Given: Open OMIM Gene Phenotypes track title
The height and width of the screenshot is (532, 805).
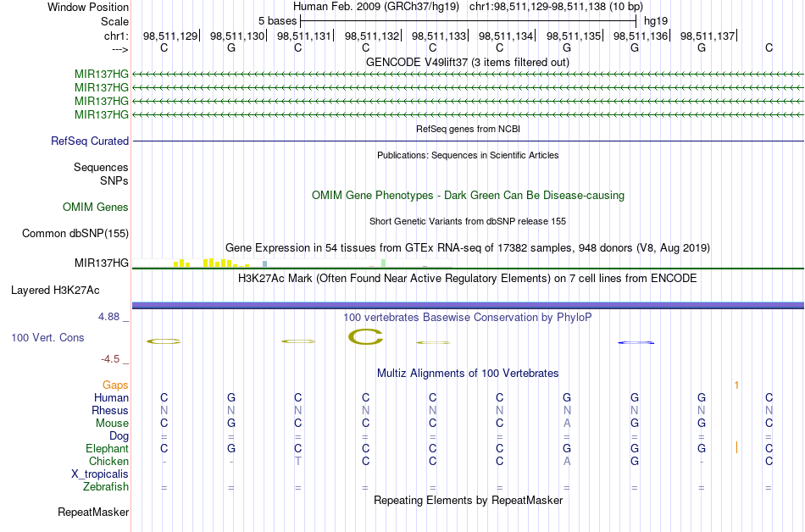Looking at the screenshot, I should coord(468,196).
